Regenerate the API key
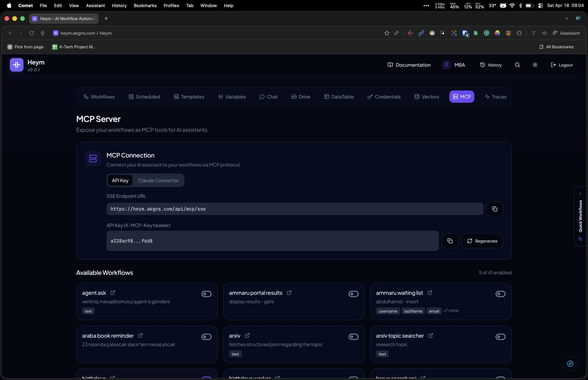588x380 pixels. click(482, 241)
